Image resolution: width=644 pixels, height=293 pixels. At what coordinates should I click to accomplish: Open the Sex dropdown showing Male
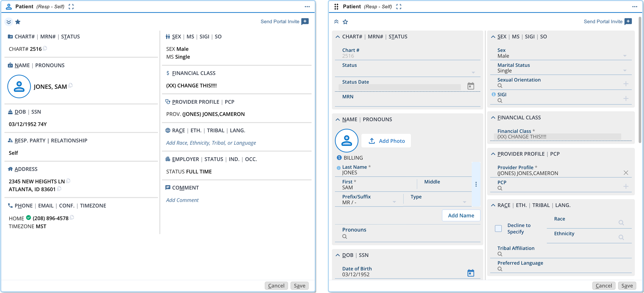pyautogui.click(x=625, y=56)
